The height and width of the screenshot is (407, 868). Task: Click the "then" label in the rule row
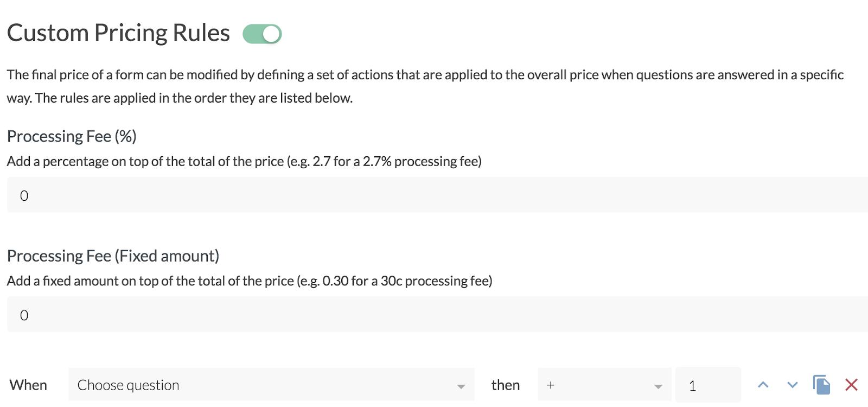point(505,385)
